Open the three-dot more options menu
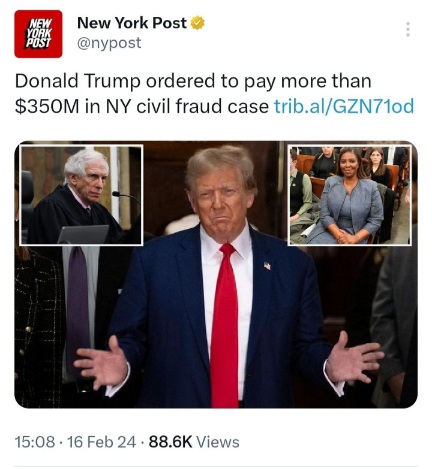The image size is (432, 469). click(407, 29)
